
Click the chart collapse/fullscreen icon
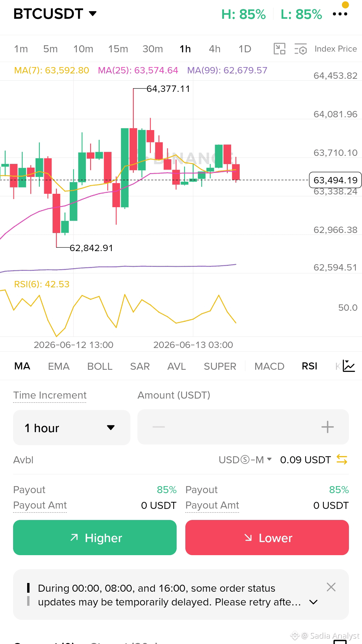pyautogui.click(x=280, y=49)
